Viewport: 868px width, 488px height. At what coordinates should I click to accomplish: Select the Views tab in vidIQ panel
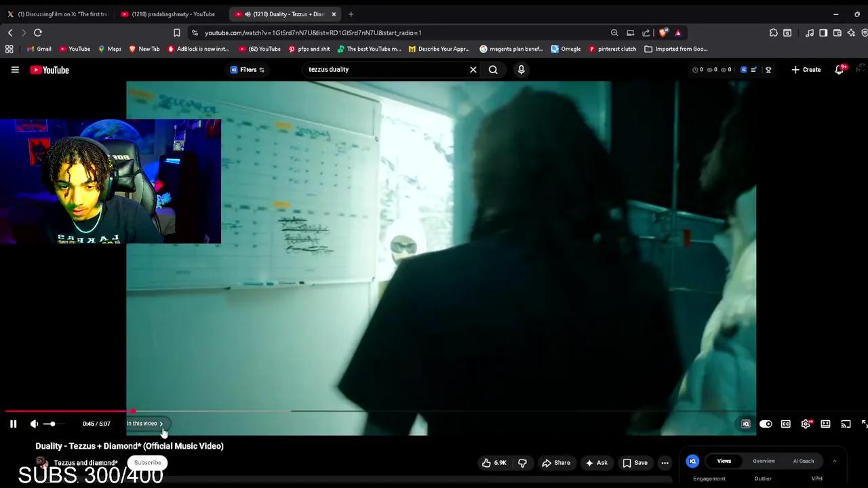tap(724, 461)
